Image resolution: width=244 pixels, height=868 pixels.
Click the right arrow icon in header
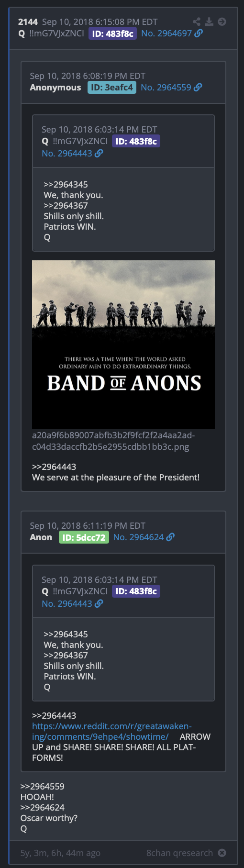222,22
